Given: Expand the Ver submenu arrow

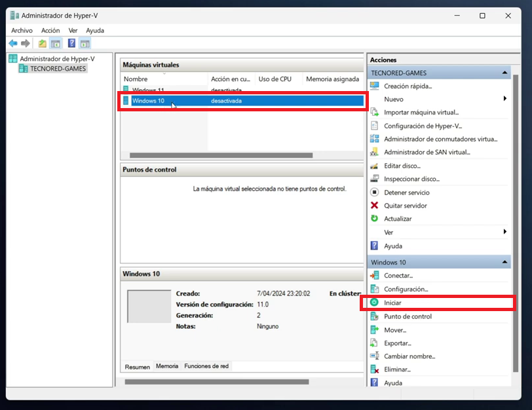Looking at the screenshot, I should pos(505,232).
